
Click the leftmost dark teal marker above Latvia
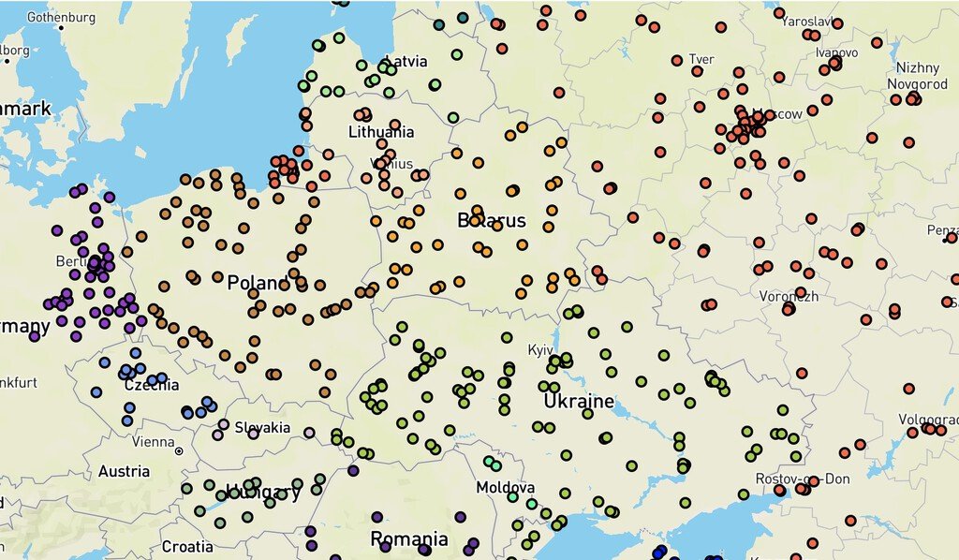click(438, 23)
